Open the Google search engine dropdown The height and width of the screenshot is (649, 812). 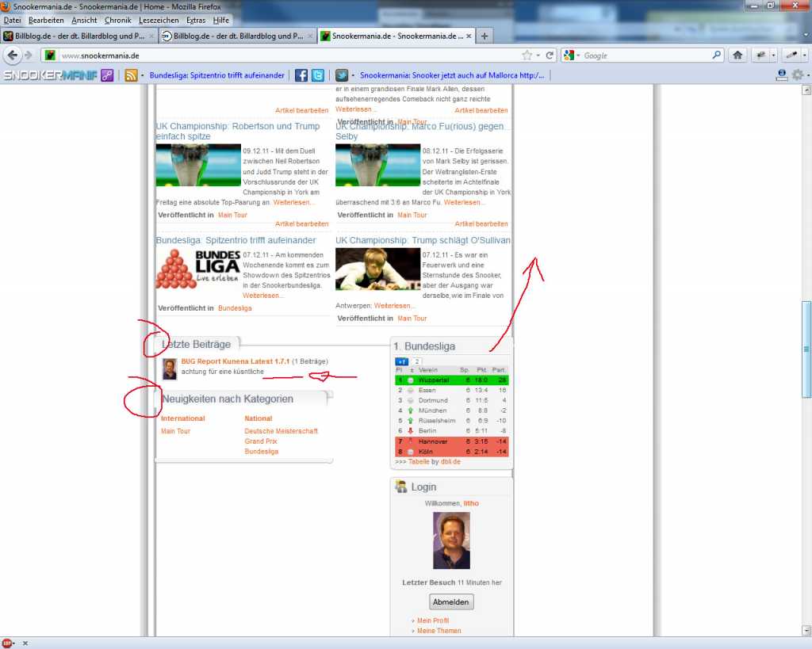[572, 55]
